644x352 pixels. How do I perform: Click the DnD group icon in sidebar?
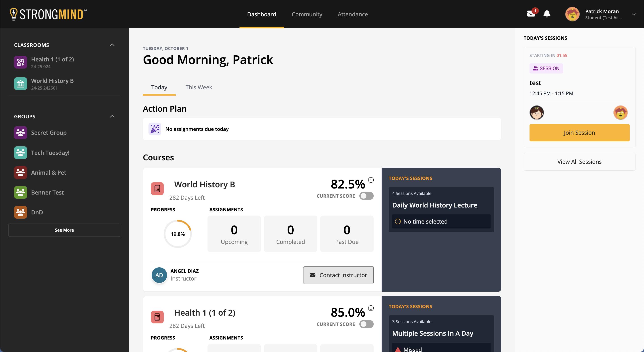tap(20, 212)
